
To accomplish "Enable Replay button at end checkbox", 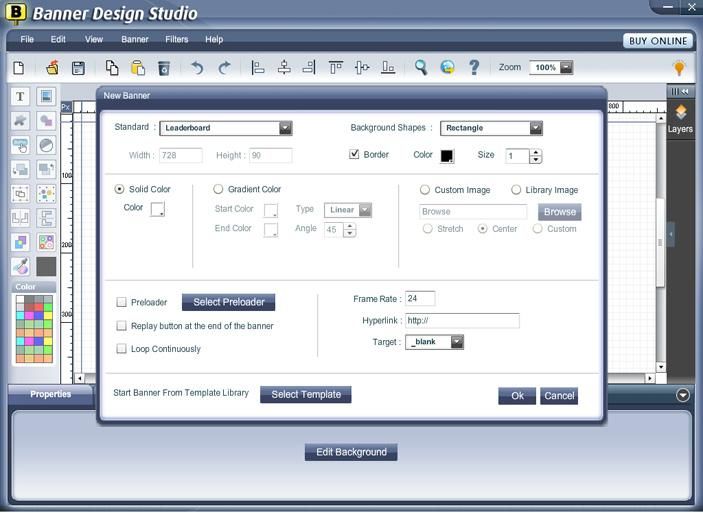I will (x=122, y=326).
